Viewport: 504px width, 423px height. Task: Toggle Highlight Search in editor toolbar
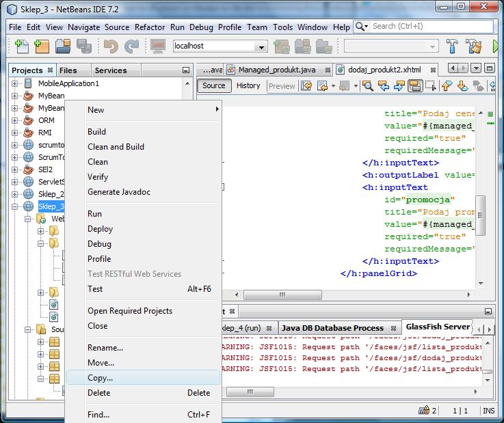[x=415, y=85]
